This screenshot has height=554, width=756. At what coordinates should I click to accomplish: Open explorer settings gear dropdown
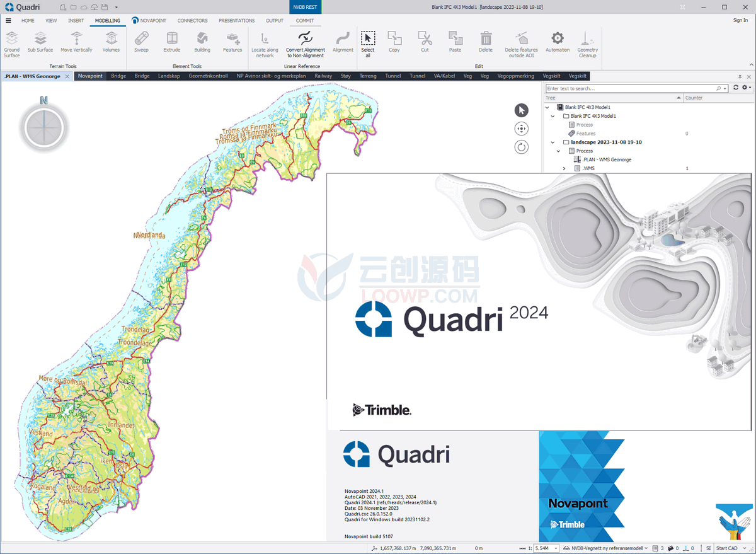tap(747, 88)
